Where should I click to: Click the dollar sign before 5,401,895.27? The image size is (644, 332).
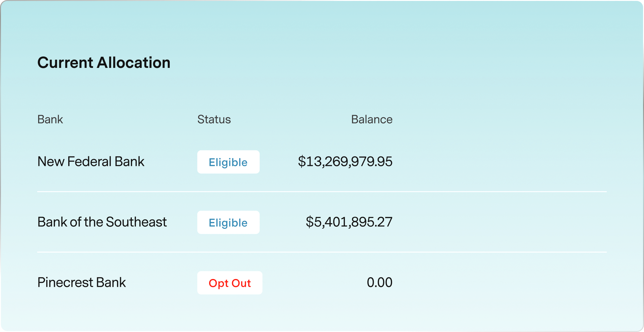coord(309,222)
